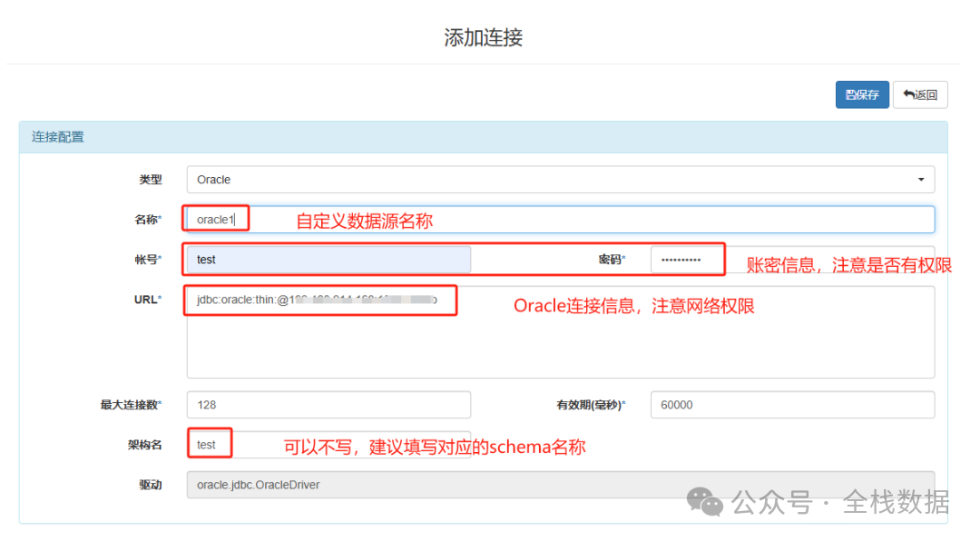
Task: Click the 类型 field label
Action: pos(150,180)
